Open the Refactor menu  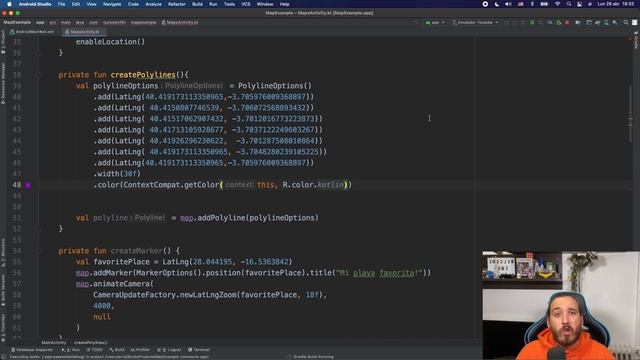[x=177, y=4]
